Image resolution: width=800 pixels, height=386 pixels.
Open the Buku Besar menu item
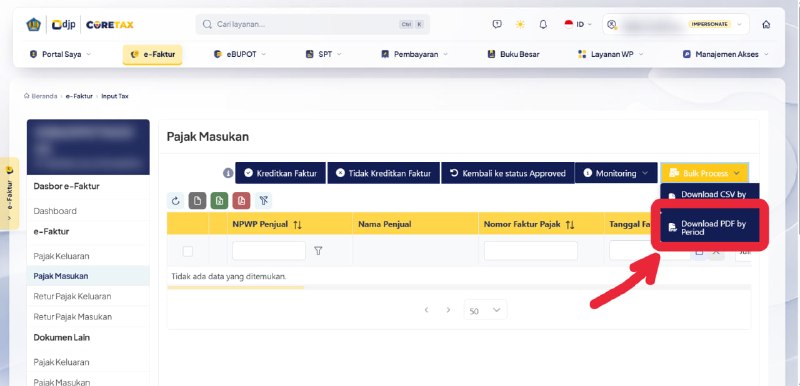513,54
